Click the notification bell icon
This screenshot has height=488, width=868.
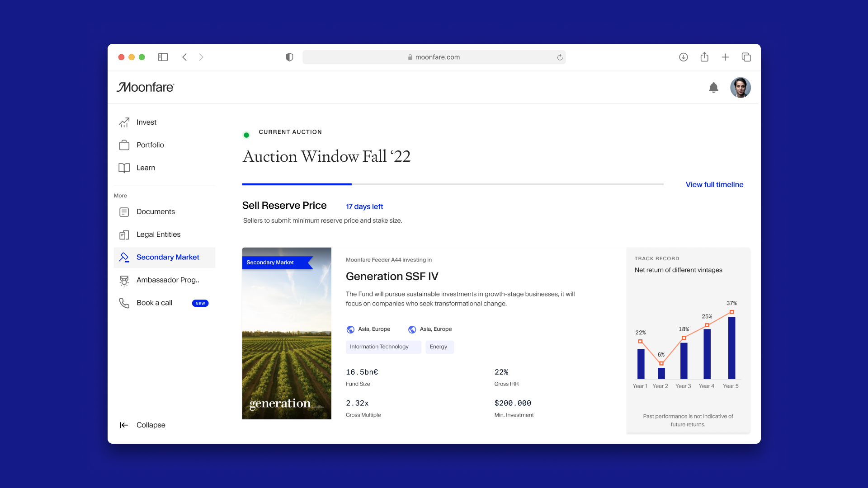tap(713, 88)
